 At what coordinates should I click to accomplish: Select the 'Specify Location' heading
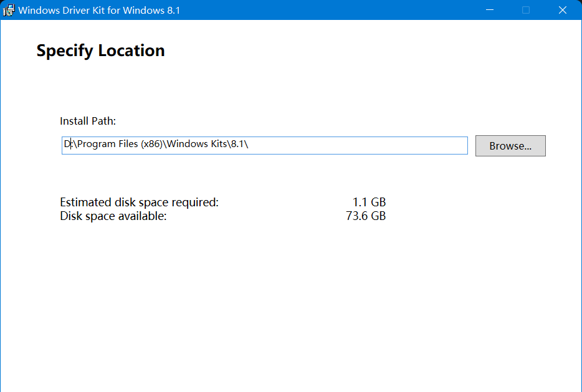(100, 51)
